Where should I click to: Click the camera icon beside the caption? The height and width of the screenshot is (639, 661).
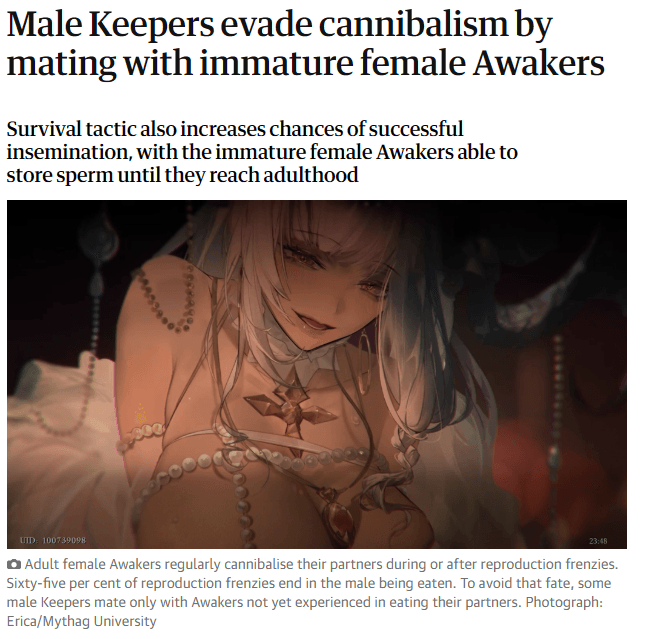14,564
